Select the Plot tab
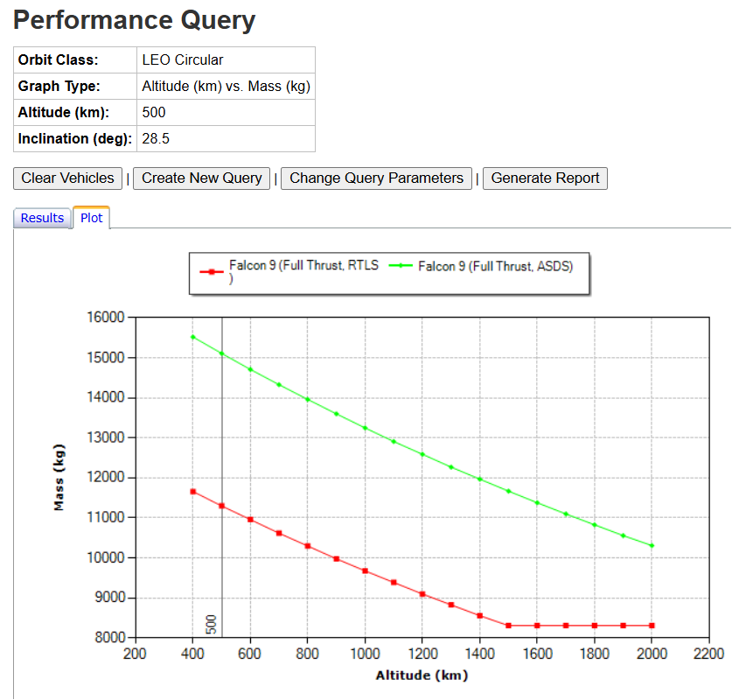 (91, 218)
